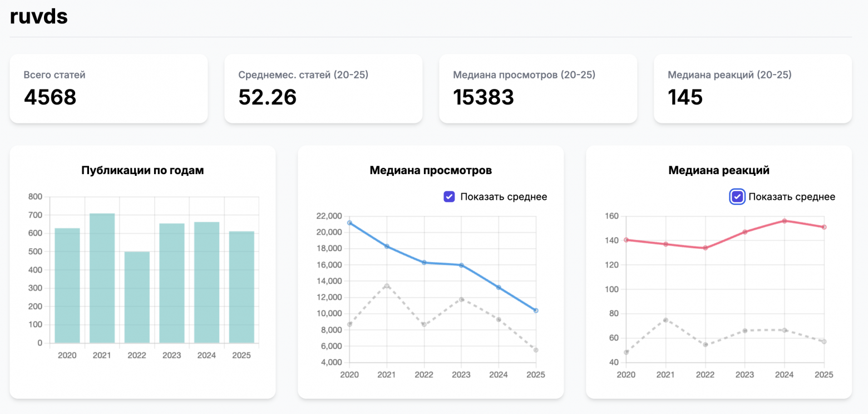Click the 2024 bar in publications chart
Viewport: 868px width, 414px height.
206,283
